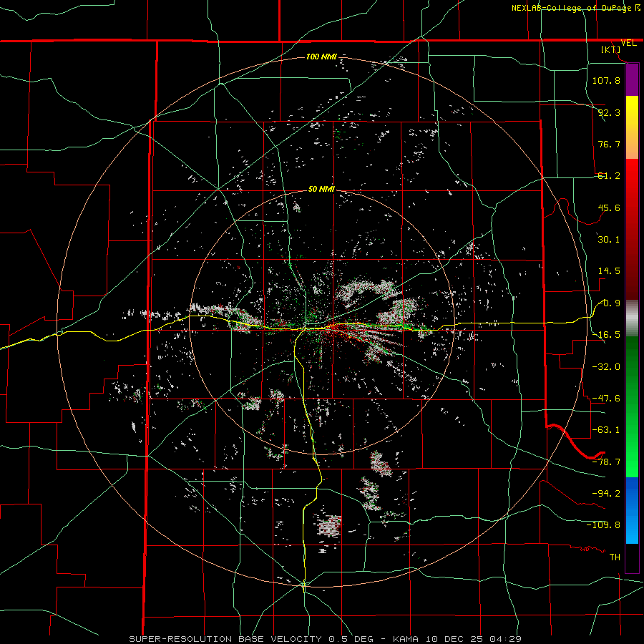Pick the green segment of the velocity scale
Image resolution: width=644 pixels, height=644 pixels.
click(632, 406)
